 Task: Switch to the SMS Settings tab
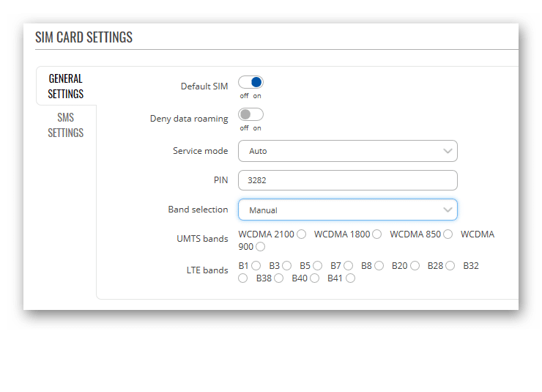point(66,125)
